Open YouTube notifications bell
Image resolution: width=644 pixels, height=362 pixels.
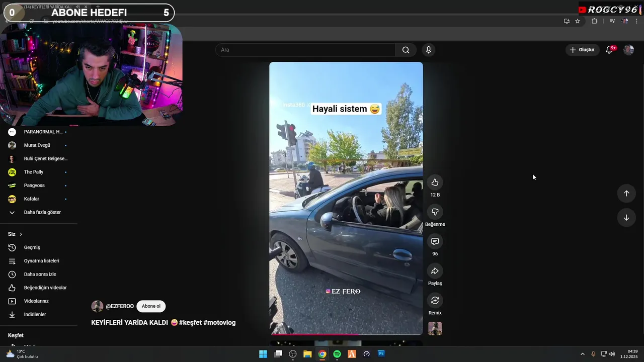point(609,50)
